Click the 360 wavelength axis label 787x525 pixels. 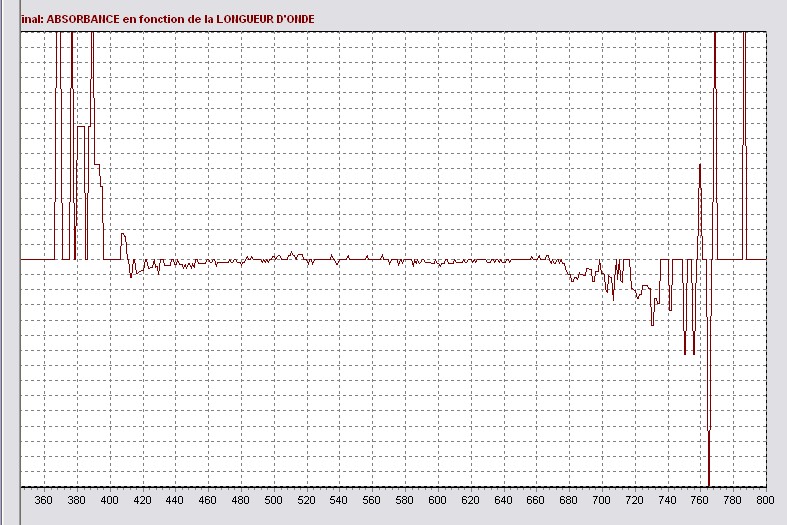[x=43, y=500]
